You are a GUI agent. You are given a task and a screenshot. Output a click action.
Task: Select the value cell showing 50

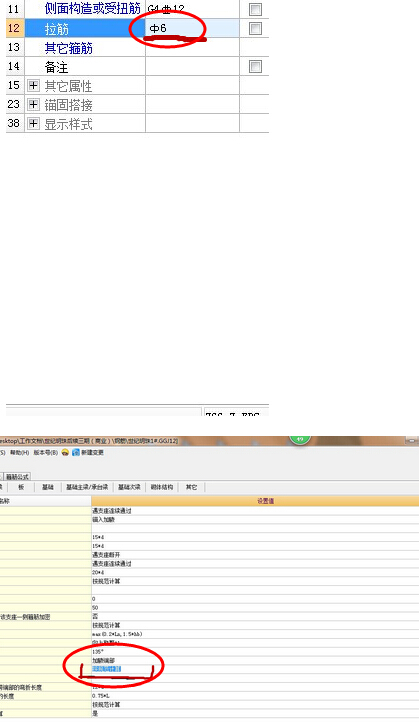[x=255, y=608]
